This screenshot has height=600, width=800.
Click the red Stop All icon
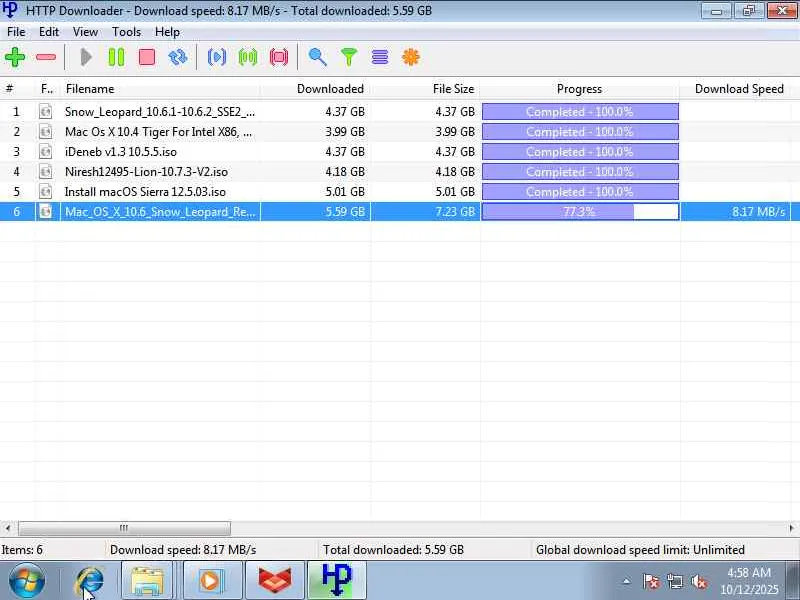(279, 57)
